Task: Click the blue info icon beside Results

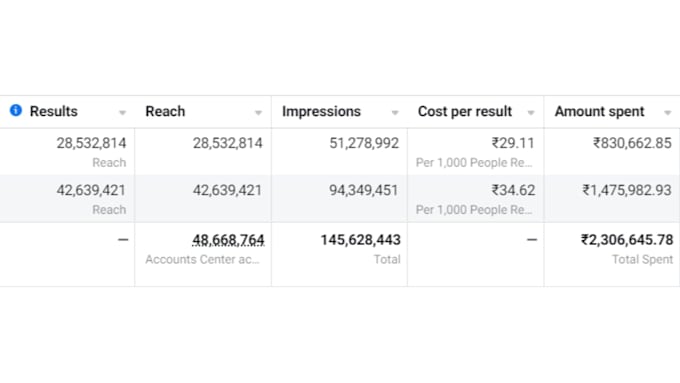Action: pos(16,110)
